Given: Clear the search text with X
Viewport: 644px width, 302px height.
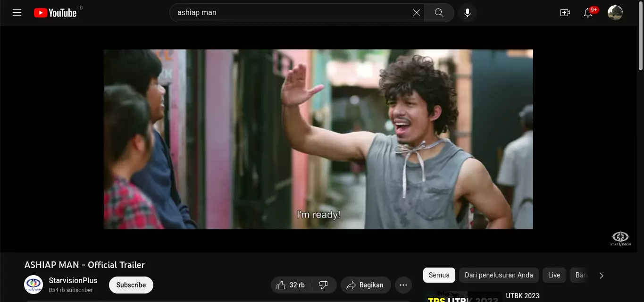Looking at the screenshot, I should pos(417,13).
